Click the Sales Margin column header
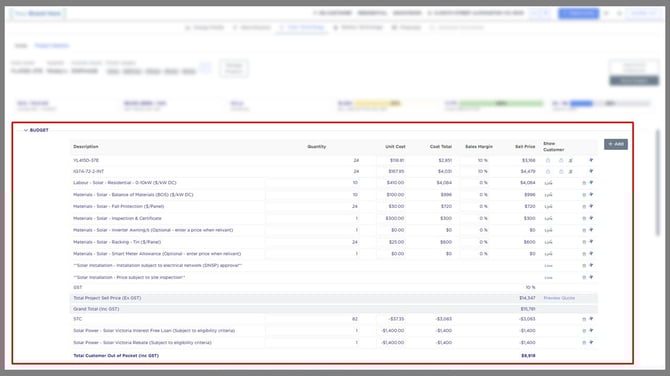Image resolution: width=670 pixels, height=376 pixels. click(479, 147)
